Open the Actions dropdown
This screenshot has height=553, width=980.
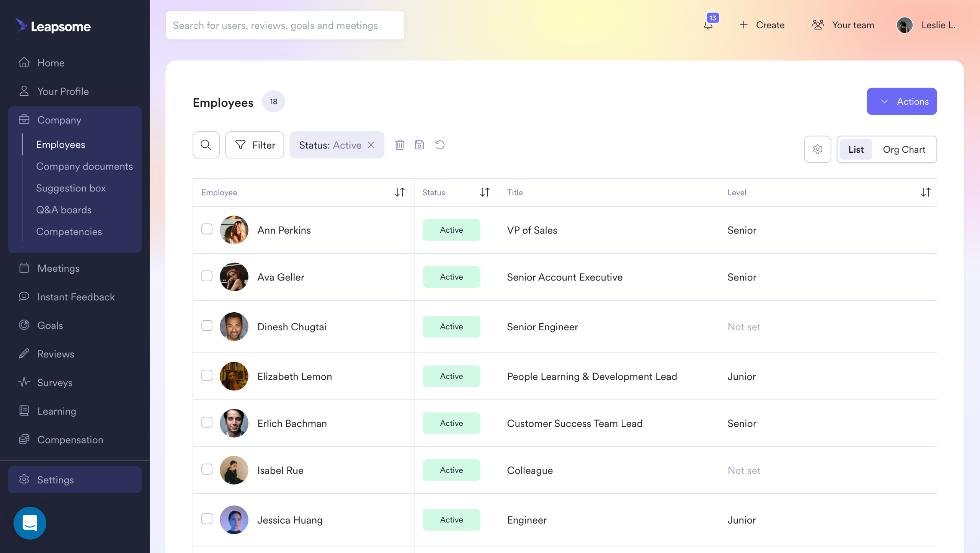click(x=902, y=101)
